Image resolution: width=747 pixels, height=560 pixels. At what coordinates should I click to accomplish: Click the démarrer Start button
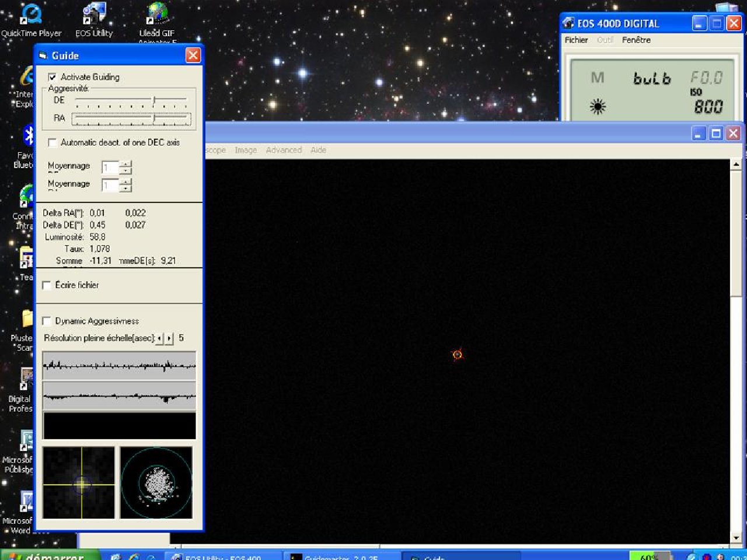tap(50, 555)
